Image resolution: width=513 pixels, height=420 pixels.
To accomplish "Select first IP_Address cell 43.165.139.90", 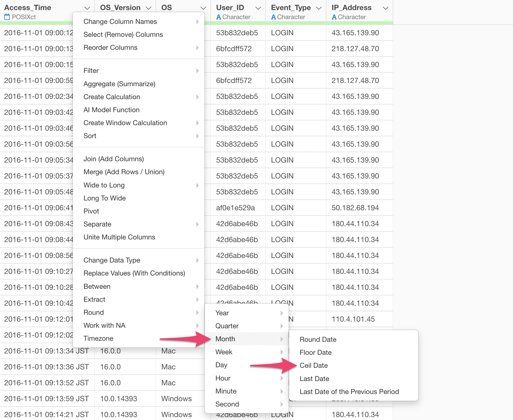I will (355, 33).
